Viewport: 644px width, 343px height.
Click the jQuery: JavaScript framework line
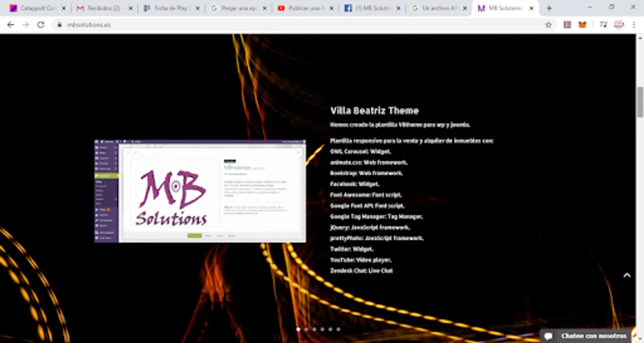(370, 228)
